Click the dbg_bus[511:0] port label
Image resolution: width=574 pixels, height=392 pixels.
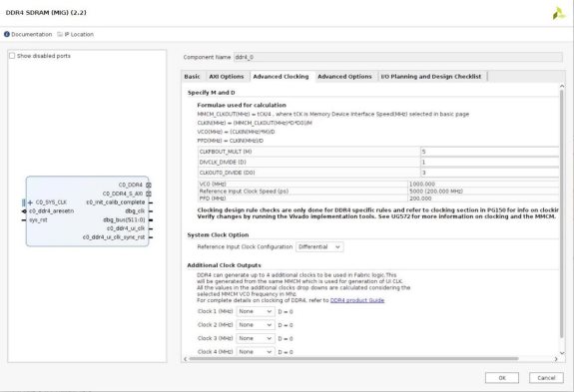[124, 219]
